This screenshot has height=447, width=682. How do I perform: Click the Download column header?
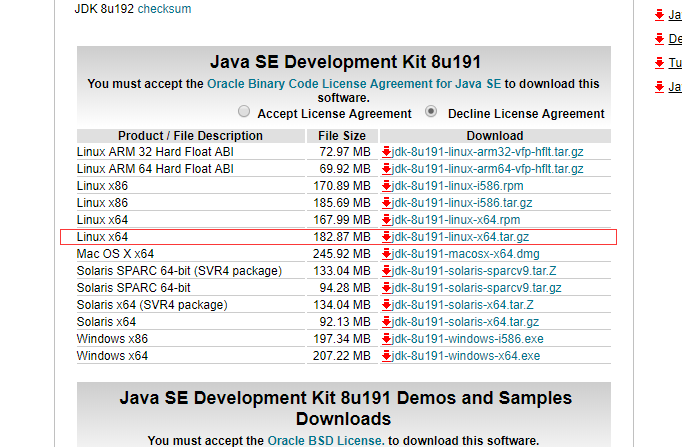pos(495,136)
